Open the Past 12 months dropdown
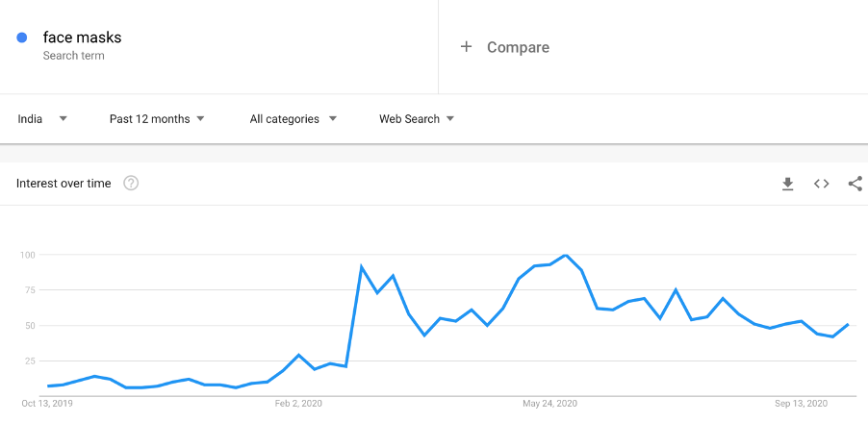 tap(157, 119)
